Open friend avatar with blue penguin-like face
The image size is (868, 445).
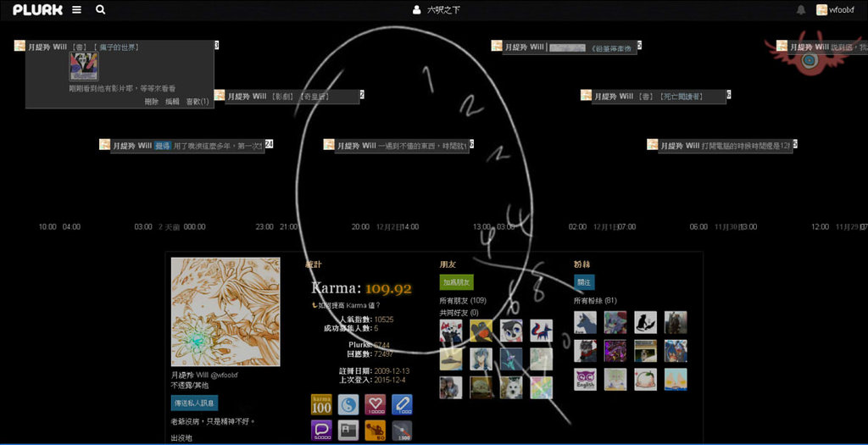(511, 331)
